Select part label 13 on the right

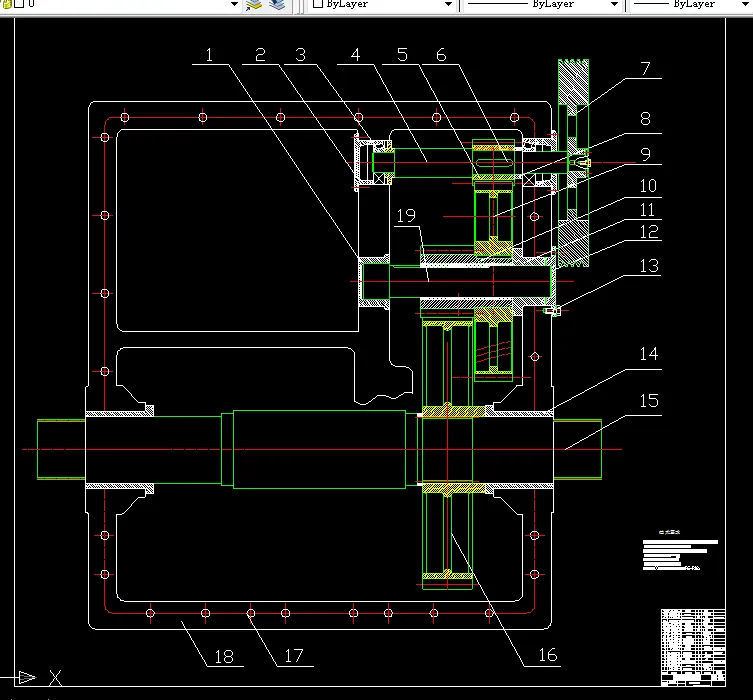649,266
